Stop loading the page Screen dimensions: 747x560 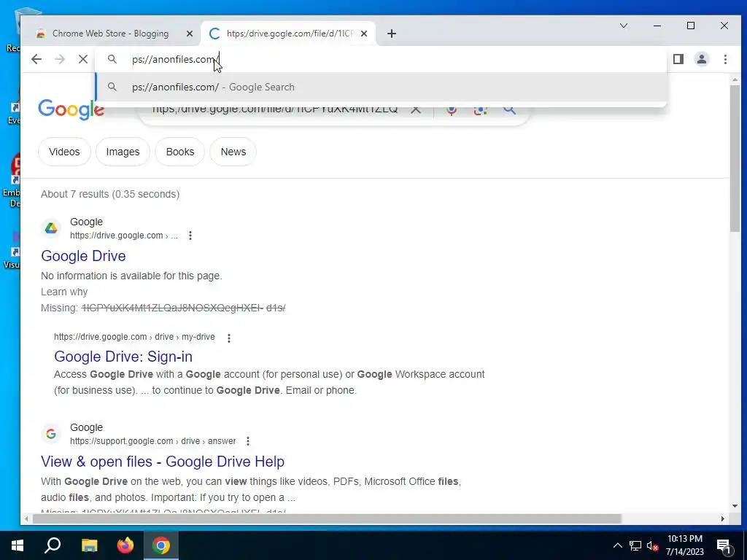[x=83, y=59]
